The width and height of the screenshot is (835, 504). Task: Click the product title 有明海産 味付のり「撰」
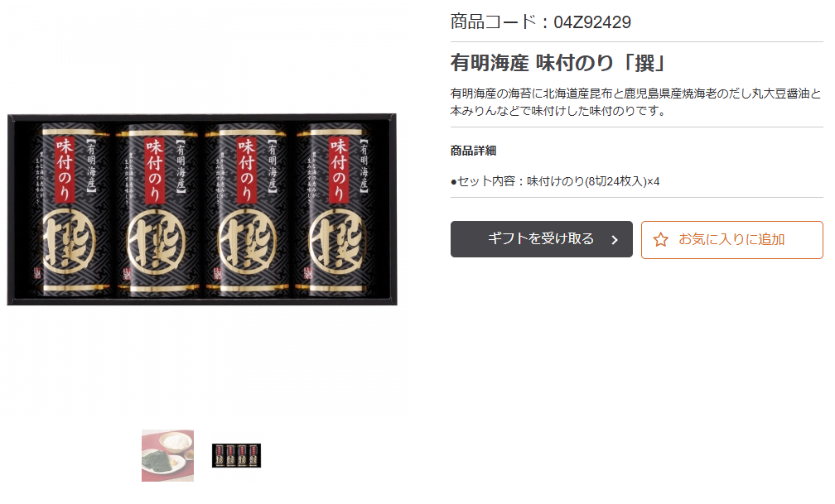[558, 63]
